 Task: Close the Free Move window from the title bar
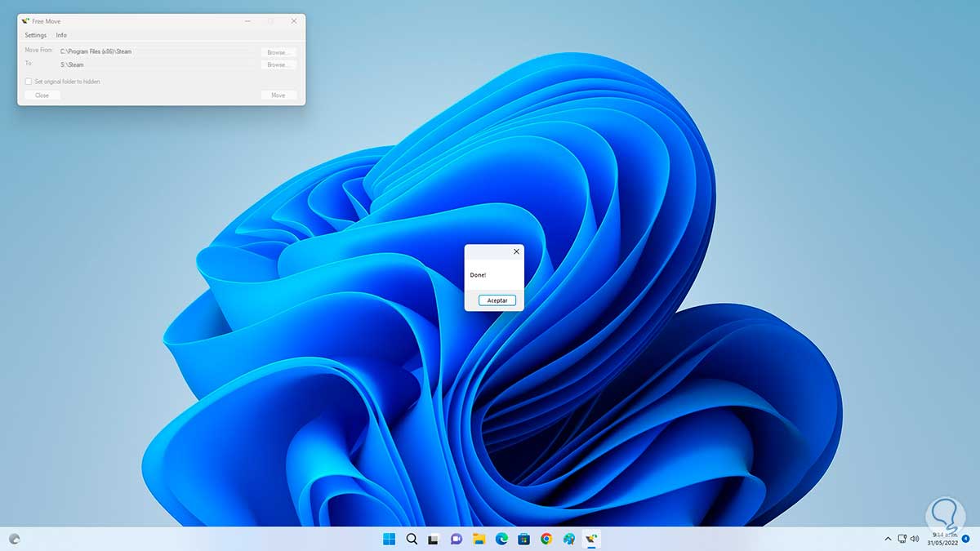(x=294, y=21)
